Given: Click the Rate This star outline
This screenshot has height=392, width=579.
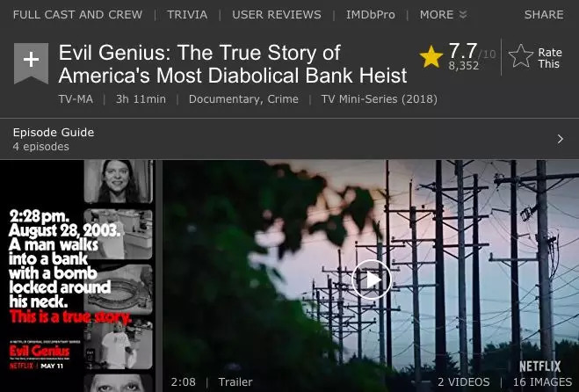Looking at the screenshot, I should coord(521,56).
